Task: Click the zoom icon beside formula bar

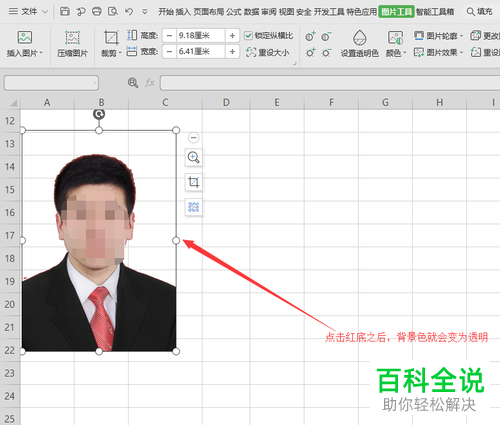Action: (133, 83)
